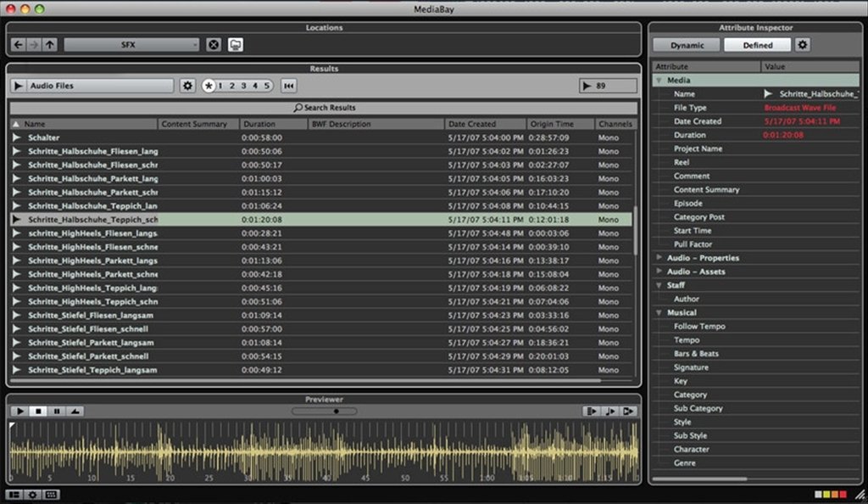The height and width of the screenshot is (504, 868).
Task: Play file from Name attribute icon
Action: [768, 93]
